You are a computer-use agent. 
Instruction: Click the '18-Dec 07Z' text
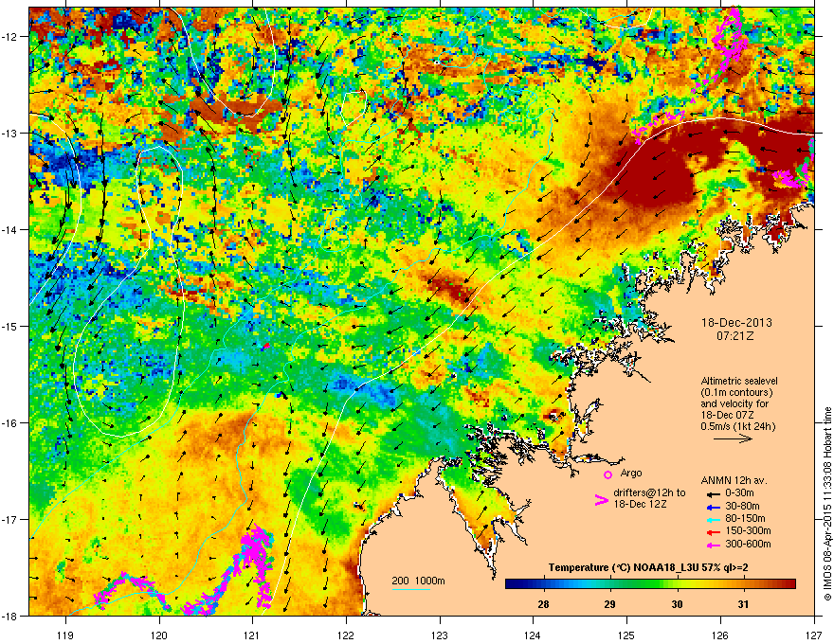[x=727, y=415]
